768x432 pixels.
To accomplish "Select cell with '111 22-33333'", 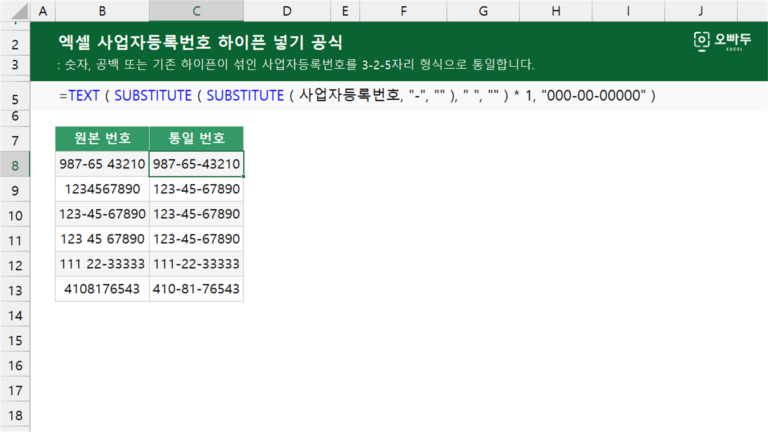I will coord(102,264).
